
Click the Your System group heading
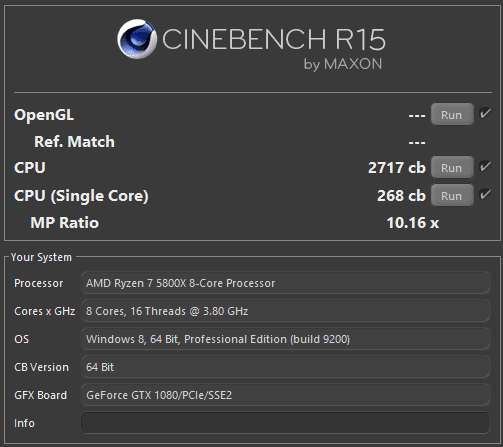tap(41, 257)
